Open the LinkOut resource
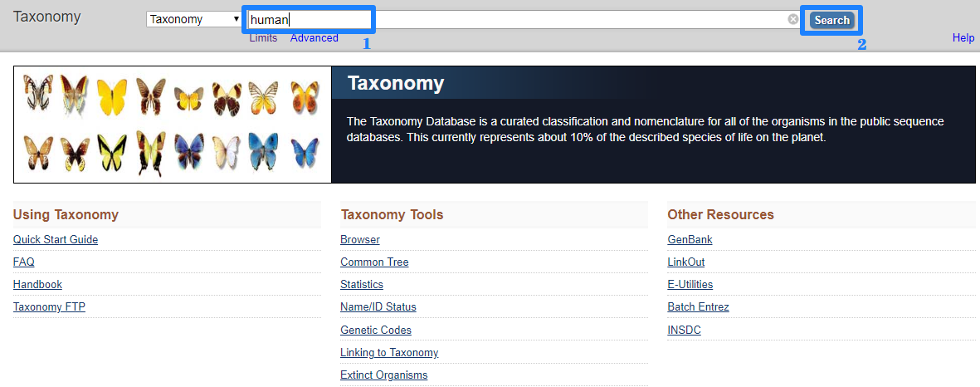 pyautogui.click(x=686, y=262)
